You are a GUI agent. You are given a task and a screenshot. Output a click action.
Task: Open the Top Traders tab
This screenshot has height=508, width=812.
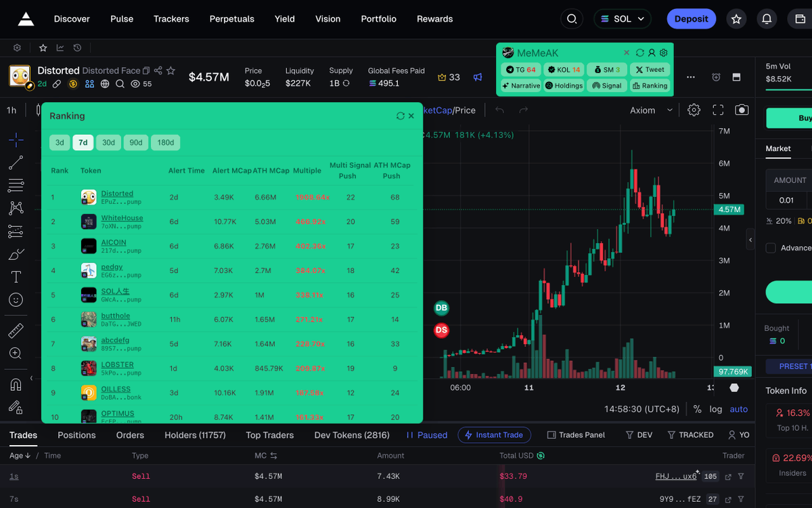click(x=270, y=435)
